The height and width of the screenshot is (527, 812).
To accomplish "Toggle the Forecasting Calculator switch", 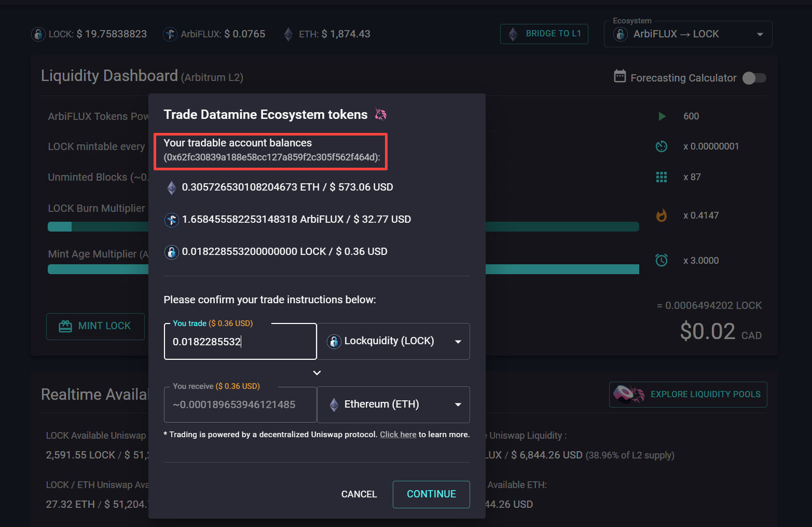I will coord(754,78).
